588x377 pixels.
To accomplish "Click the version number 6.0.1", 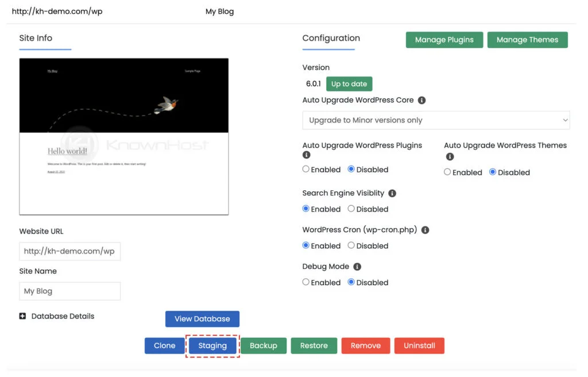I will (x=314, y=84).
